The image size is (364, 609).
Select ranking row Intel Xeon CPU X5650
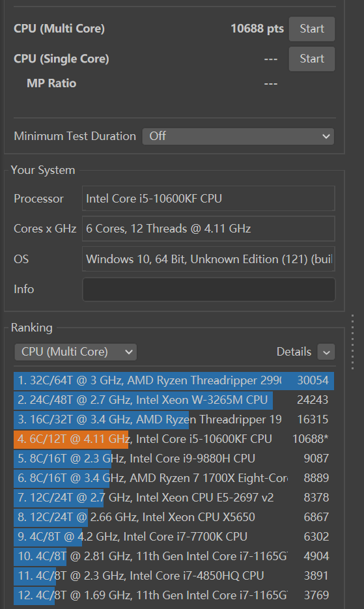[174, 517]
